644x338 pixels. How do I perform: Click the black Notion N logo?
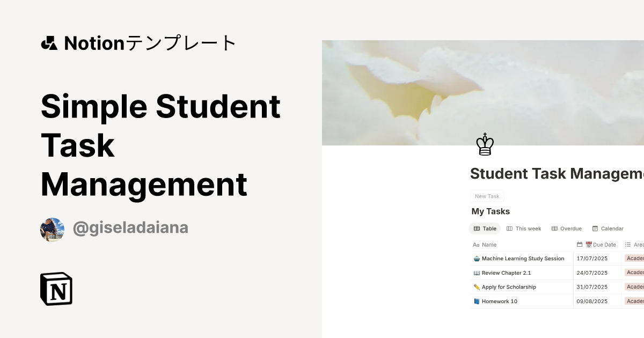(56, 289)
